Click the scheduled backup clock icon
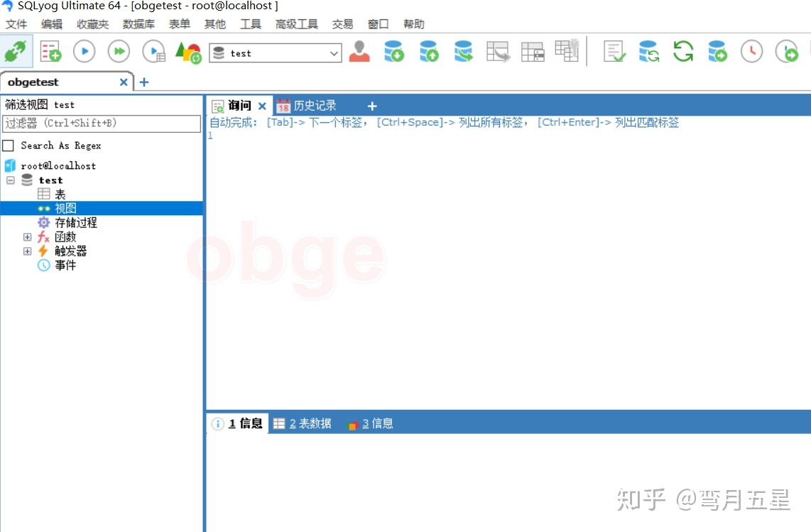Image resolution: width=811 pixels, height=532 pixels. click(751, 51)
